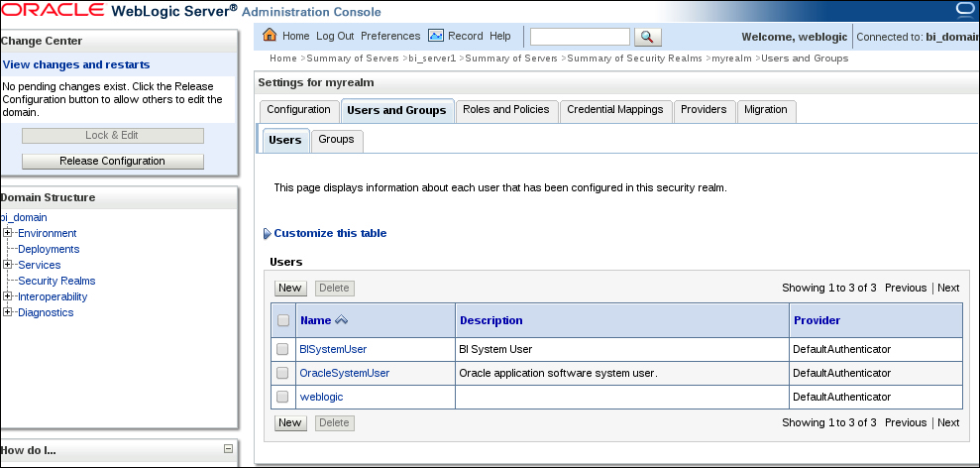
Task: Click Previous above the users table
Action: (906, 288)
